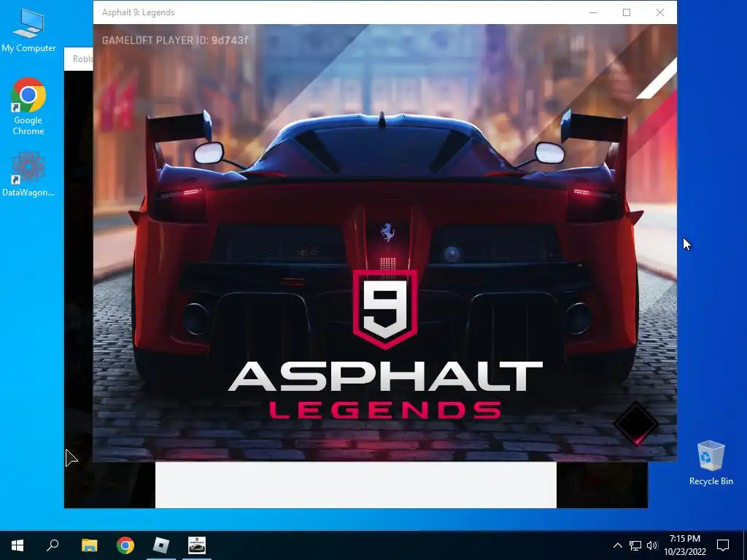Click the Asphalt 9 shield logo
This screenshot has width=747, height=560.
click(x=385, y=309)
